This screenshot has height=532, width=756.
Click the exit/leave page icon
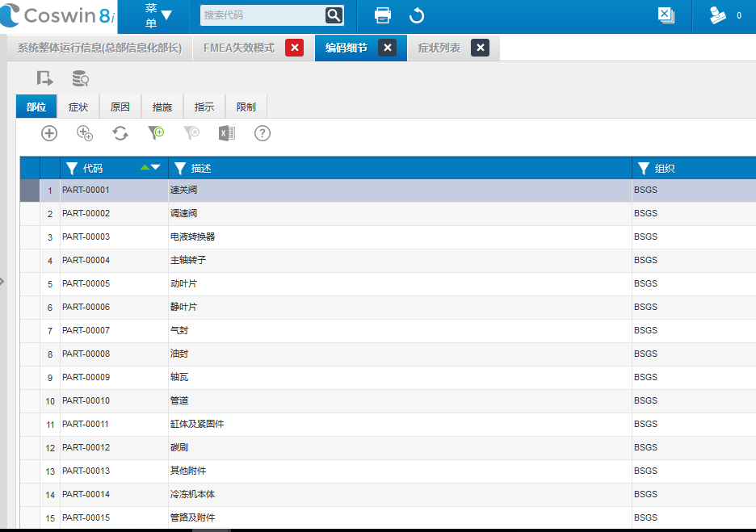tap(45, 78)
